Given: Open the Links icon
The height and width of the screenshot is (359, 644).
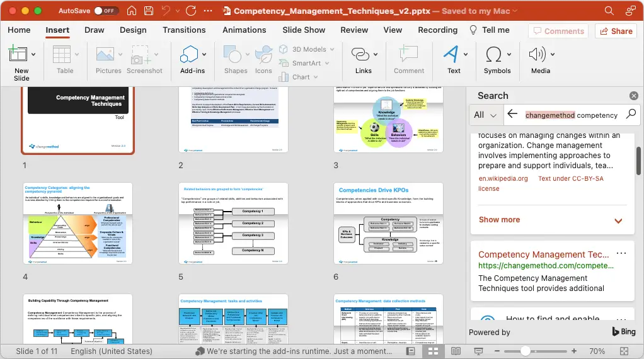Looking at the screenshot, I should point(360,54).
